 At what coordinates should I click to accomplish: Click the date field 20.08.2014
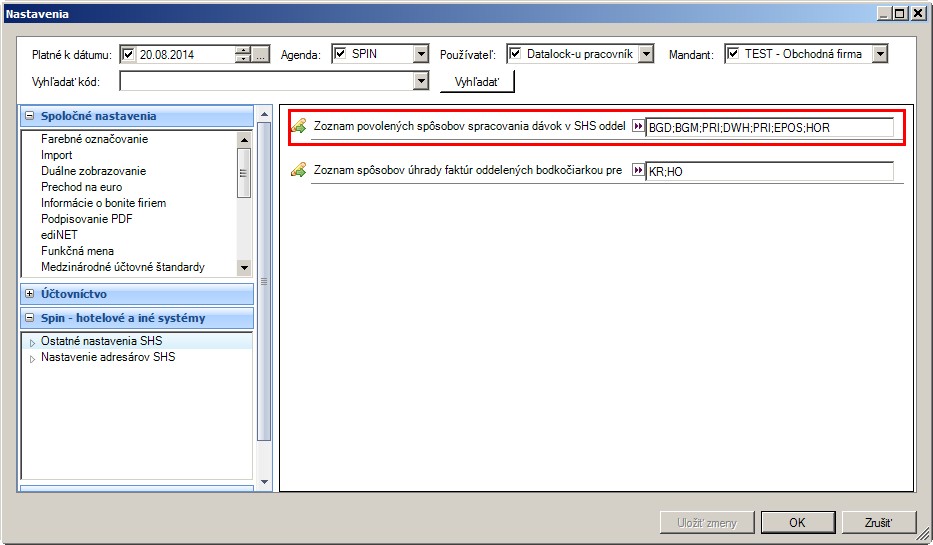pos(185,55)
